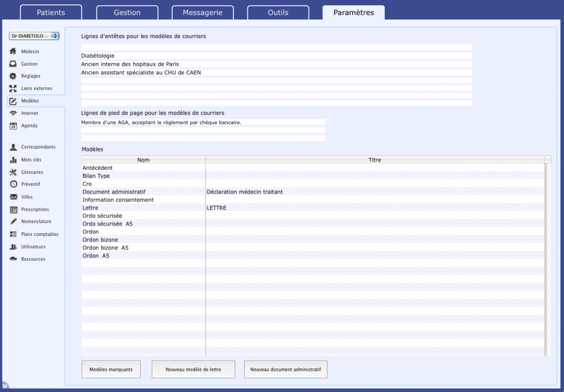Screen dimensions: 564x392
Task: Open the Utilisateurs people icon
Action: tap(13, 246)
